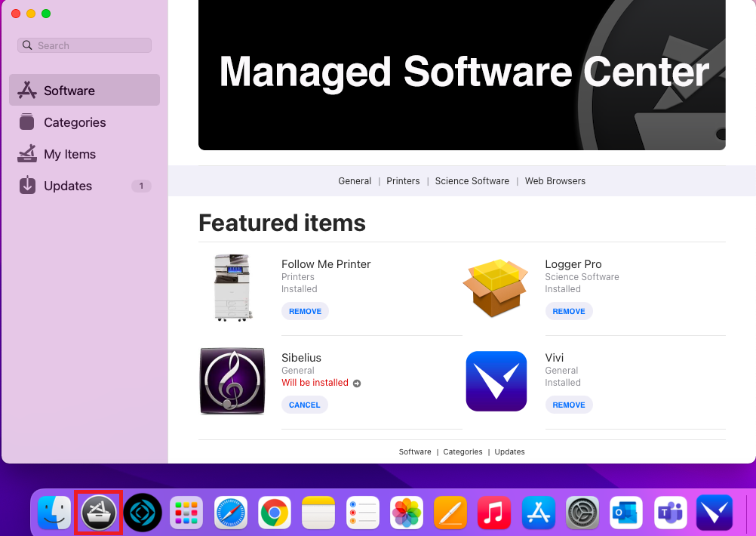This screenshot has height=536, width=756.
Task: Click Installed status under Vivi
Action: click(563, 383)
